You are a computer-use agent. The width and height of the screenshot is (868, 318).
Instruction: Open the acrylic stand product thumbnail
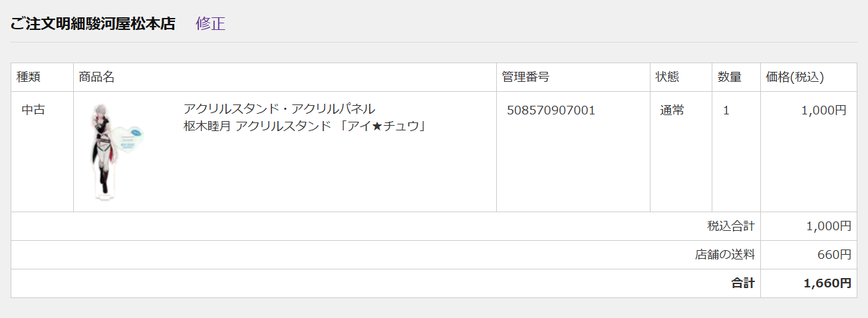(117, 152)
